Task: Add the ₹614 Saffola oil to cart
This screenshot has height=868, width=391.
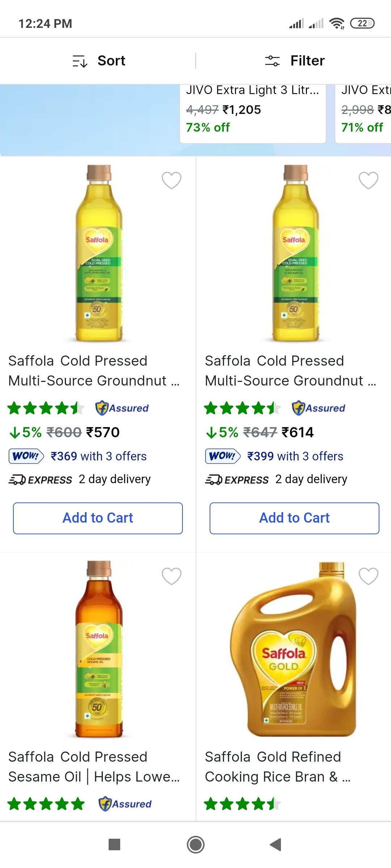Action: tap(294, 518)
